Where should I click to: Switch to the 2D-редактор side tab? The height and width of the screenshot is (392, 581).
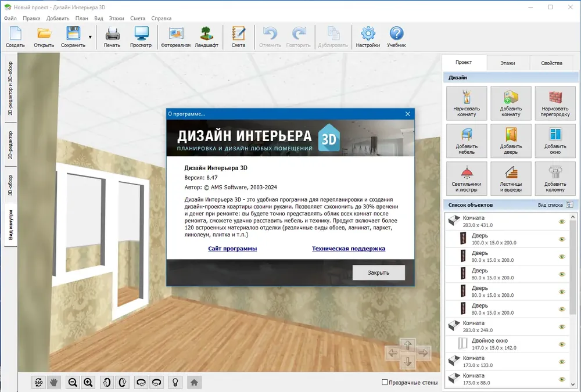click(10, 145)
